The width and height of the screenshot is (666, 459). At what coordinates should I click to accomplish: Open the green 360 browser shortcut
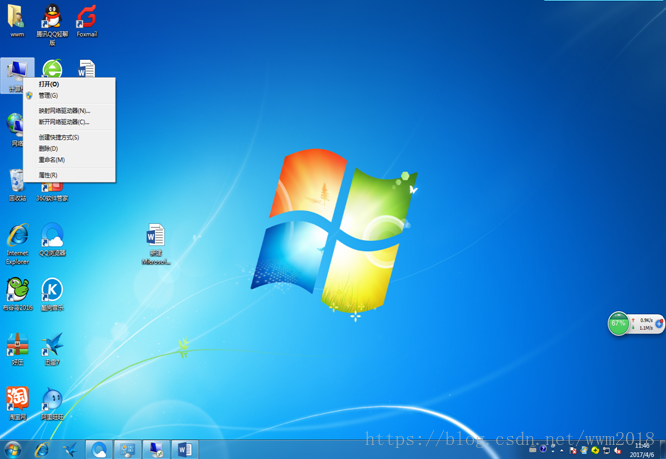(52, 69)
